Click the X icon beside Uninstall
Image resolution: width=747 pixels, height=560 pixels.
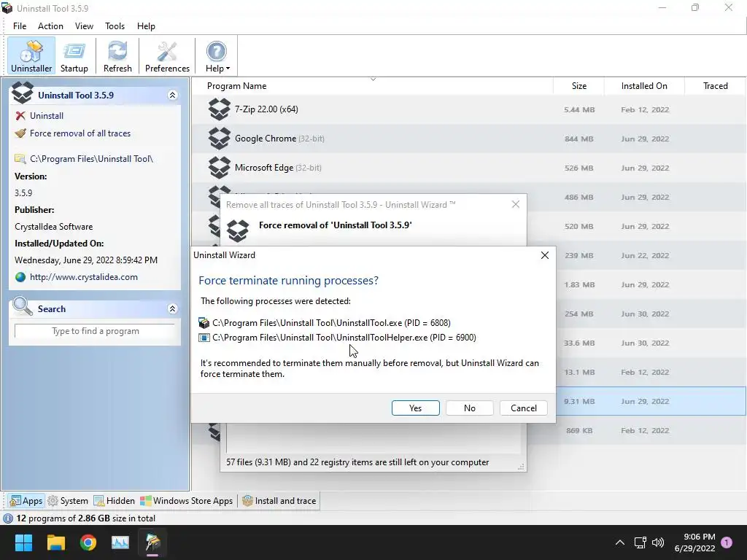click(x=20, y=116)
